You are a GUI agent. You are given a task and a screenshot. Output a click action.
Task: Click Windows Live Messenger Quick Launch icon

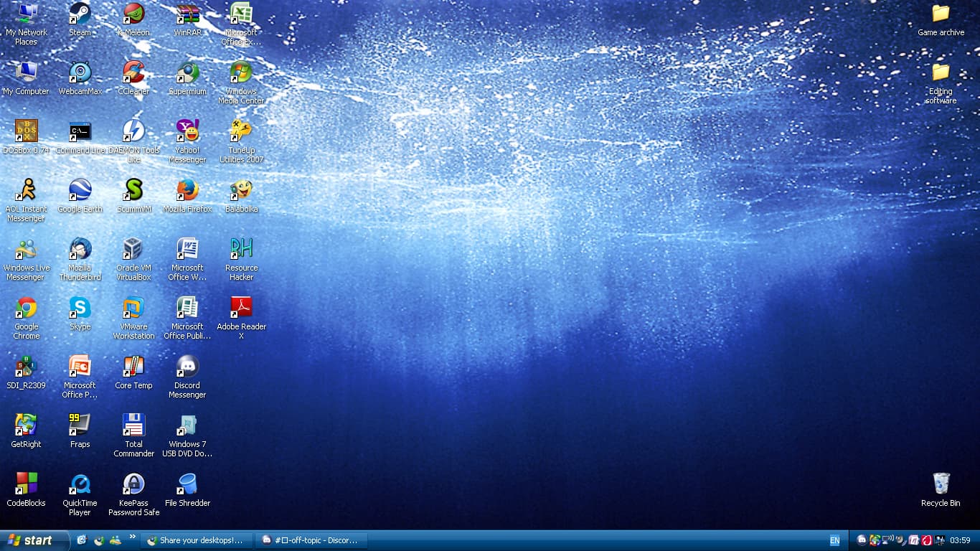coord(115,540)
